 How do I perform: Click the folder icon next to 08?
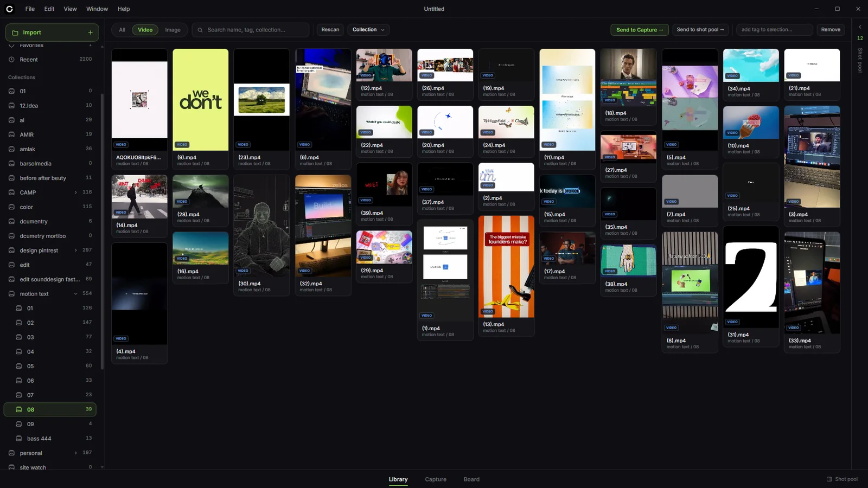[x=19, y=409]
